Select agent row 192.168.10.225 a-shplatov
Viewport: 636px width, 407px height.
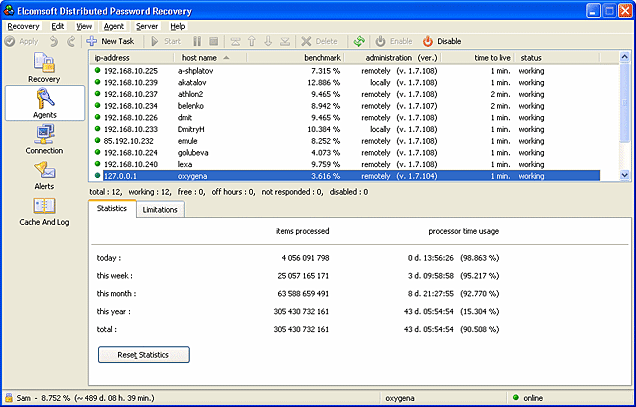[344, 71]
